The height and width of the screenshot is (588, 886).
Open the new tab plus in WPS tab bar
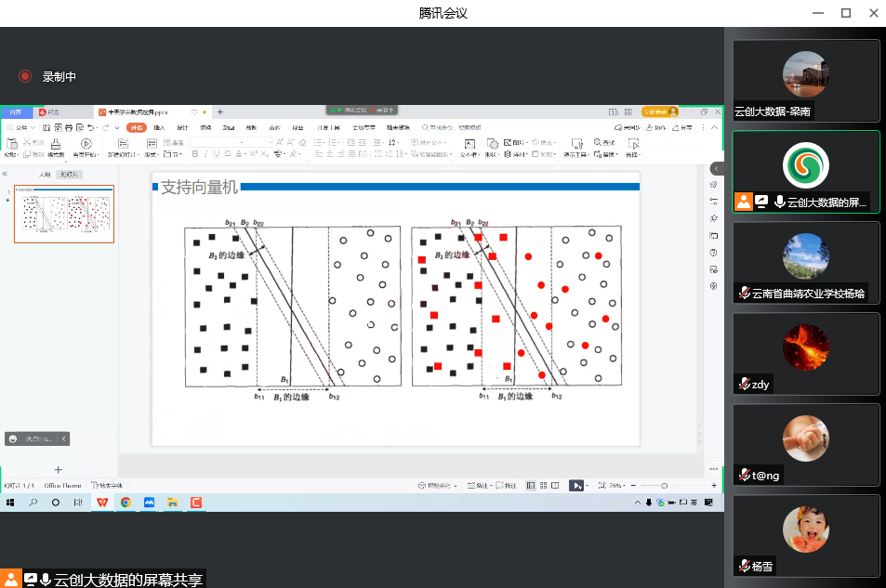[x=220, y=111]
